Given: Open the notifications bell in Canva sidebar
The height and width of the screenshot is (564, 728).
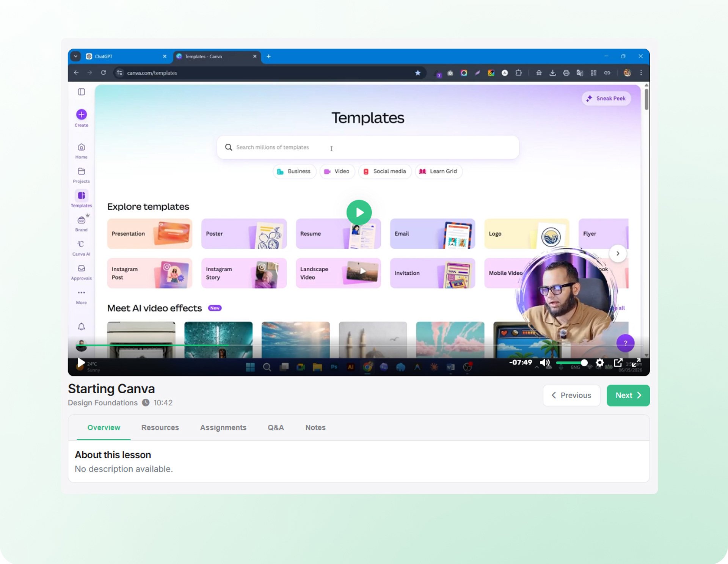Looking at the screenshot, I should [81, 327].
